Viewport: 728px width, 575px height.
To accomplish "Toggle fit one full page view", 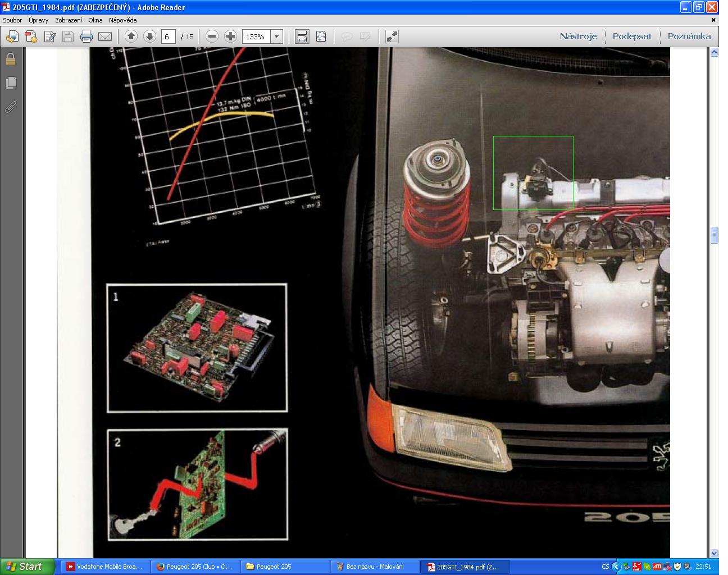I will (321, 36).
